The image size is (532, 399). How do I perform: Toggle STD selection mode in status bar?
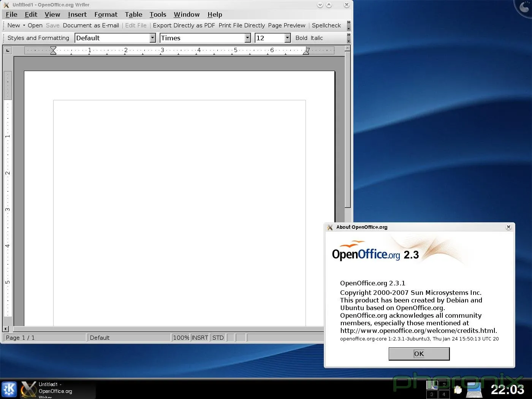pyautogui.click(x=218, y=337)
